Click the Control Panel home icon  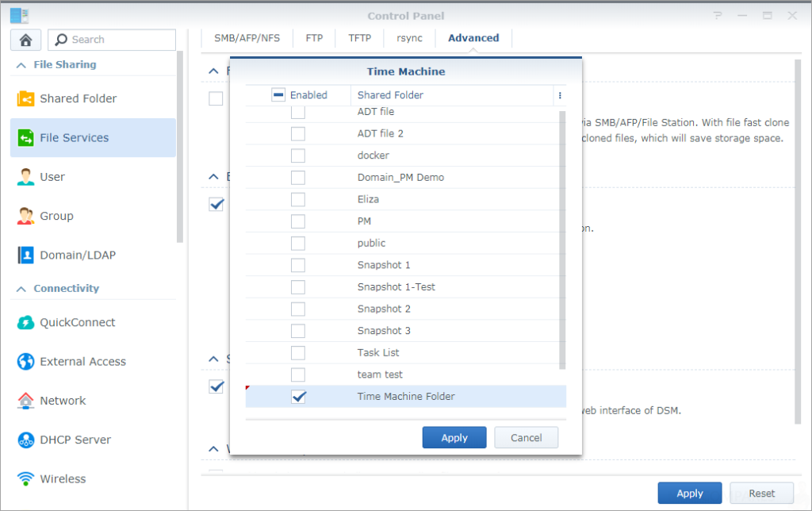pyautogui.click(x=25, y=39)
